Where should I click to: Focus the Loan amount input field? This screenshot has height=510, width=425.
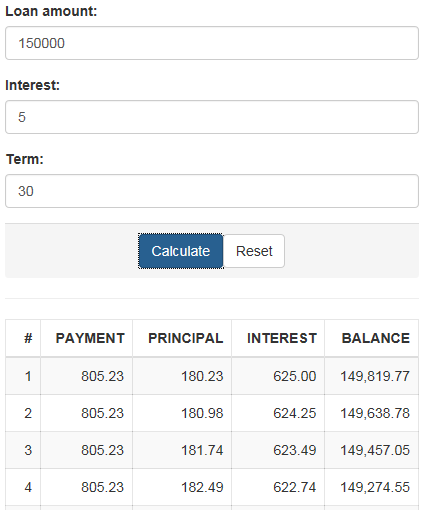click(x=212, y=43)
